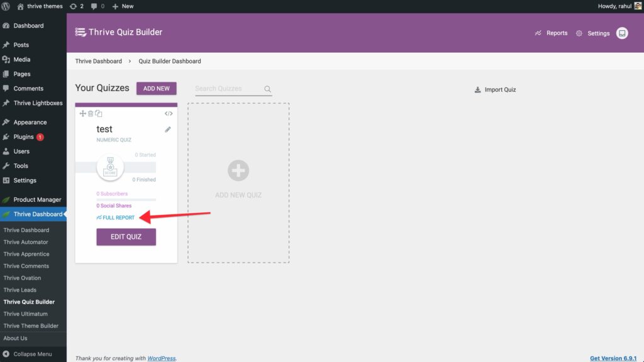The image size is (644, 362).
Task: Delete the test quiz with trash icon
Action: 91,114
